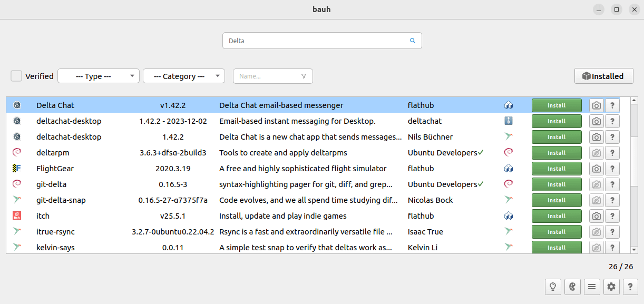Click the FlightGear app icon
The height and width of the screenshot is (304, 644).
tap(17, 169)
